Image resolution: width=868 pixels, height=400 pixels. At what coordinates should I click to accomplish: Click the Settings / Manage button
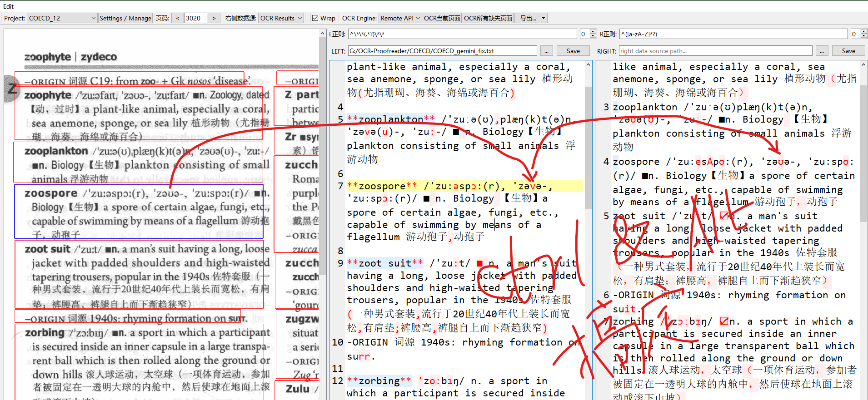[125, 18]
